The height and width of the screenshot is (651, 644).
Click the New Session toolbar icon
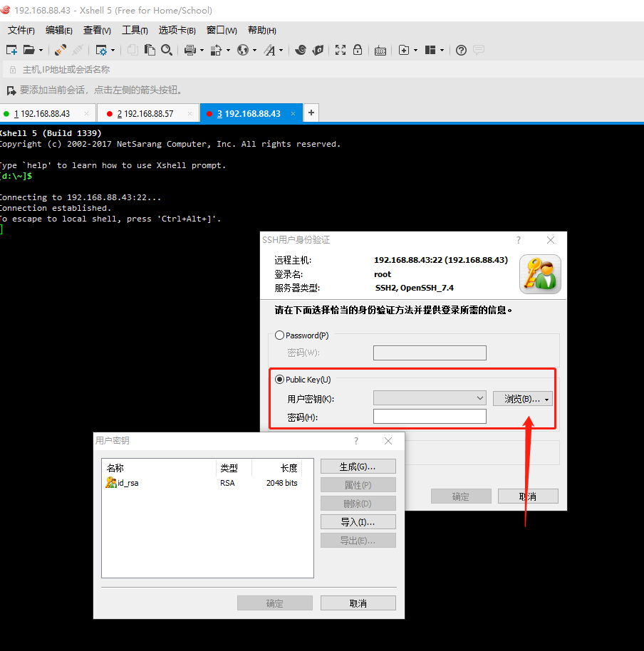(11, 50)
